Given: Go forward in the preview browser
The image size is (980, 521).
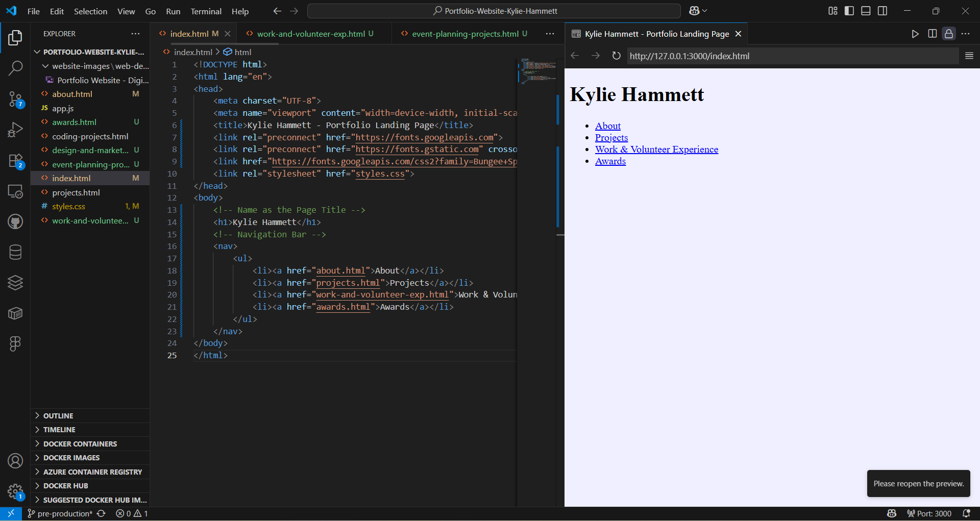Looking at the screenshot, I should [x=596, y=56].
